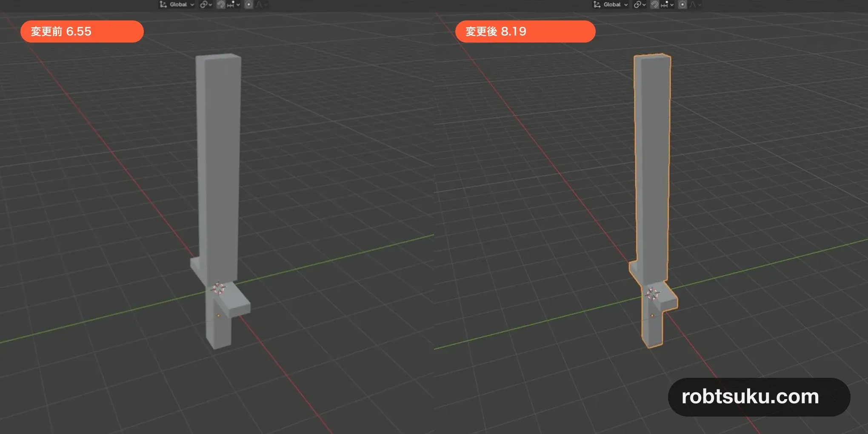Open snapping options dropdown in left viewport

pos(234,5)
